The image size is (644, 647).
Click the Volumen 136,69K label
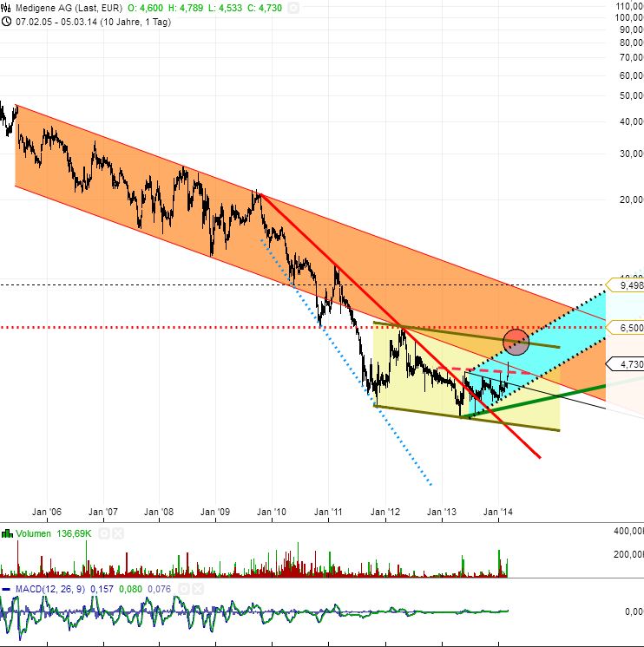click(x=54, y=533)
